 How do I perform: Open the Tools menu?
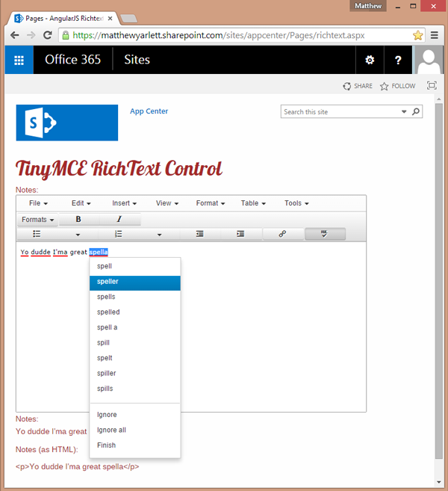296,203
